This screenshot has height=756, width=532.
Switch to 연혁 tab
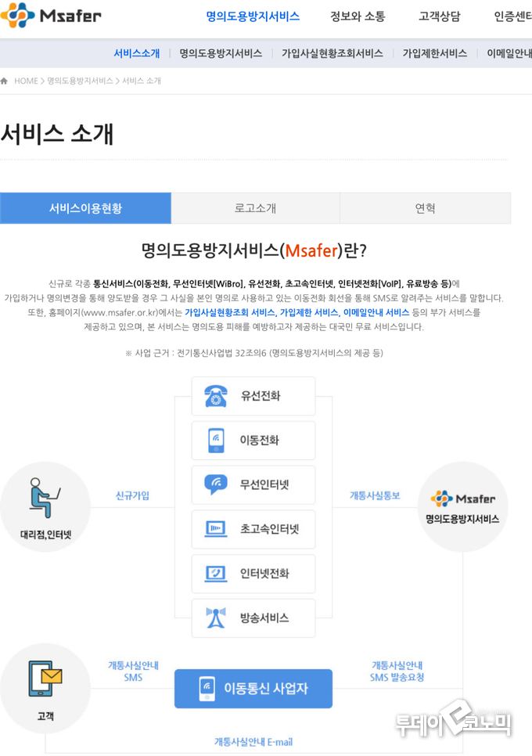[x=426, y=208]
